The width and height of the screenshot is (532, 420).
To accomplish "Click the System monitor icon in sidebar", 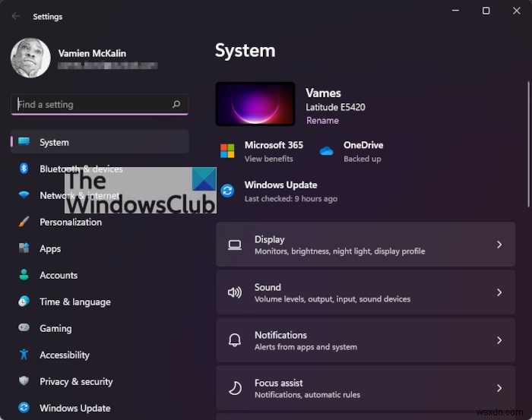I will 24,142.
